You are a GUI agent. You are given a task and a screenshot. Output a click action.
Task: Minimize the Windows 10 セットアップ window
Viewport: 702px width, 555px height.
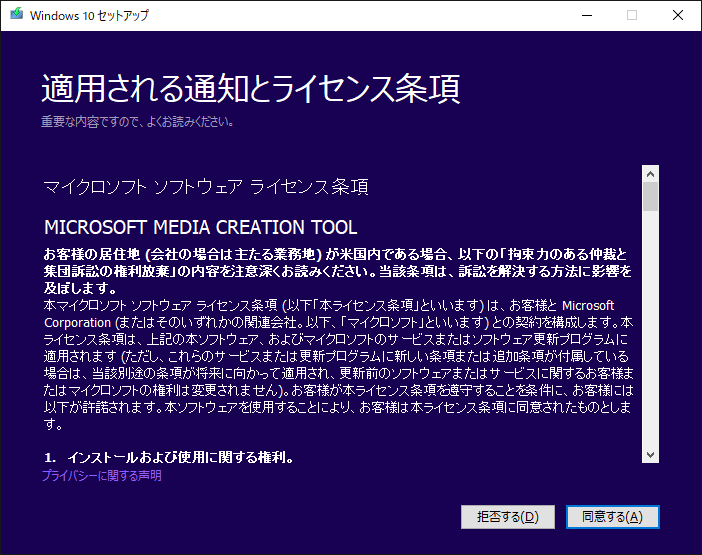586,15
